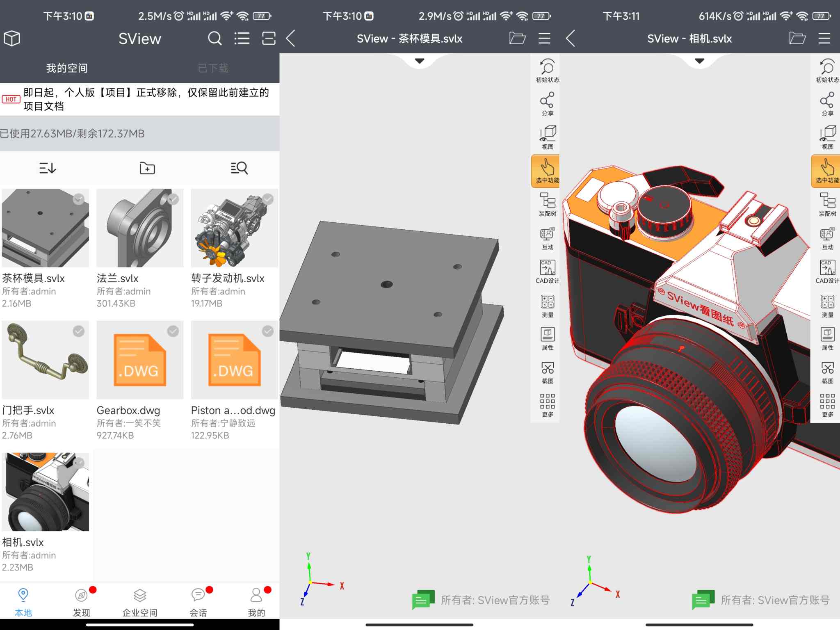Open the sort order icon above file grid
Screen dimensions: 840x630
coord(48,168)
